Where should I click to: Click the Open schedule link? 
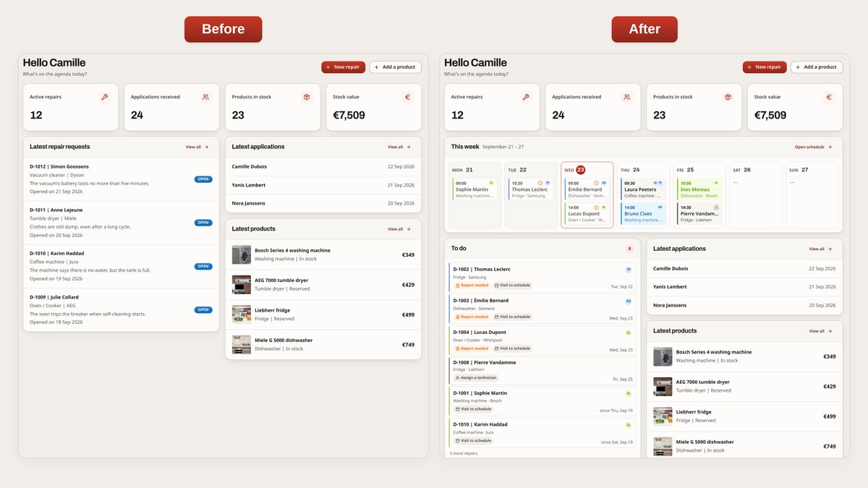pos(814,147)
